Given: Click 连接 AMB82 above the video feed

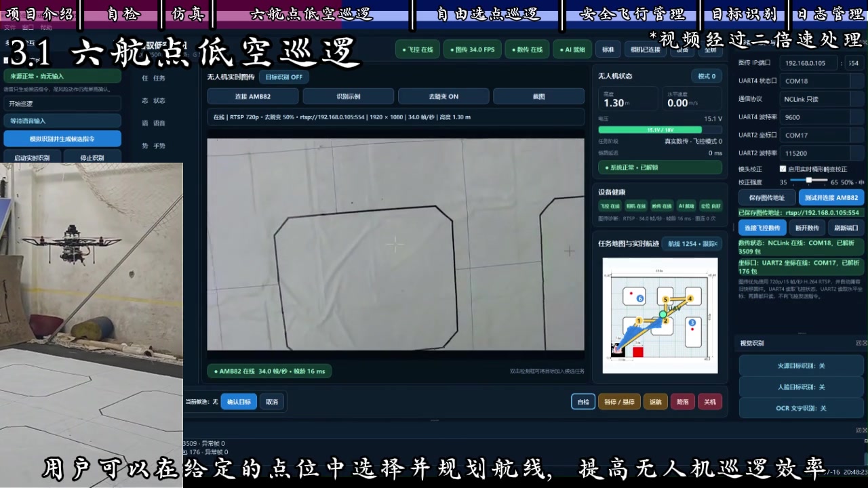Looking at the screenshot, I should pos(252,96).
